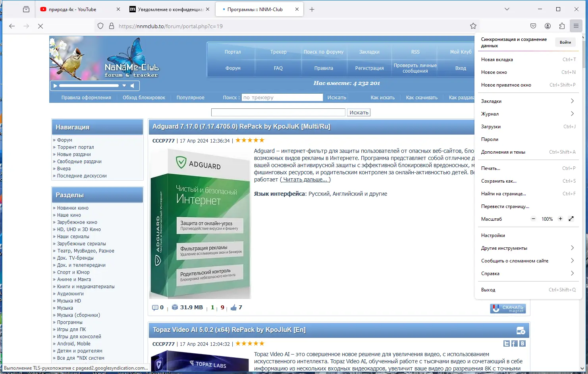The height and width of the screenshot is (374, 588).
Task: Click the box size icon beside 31.9 MB
Action: tap(175, 307)
